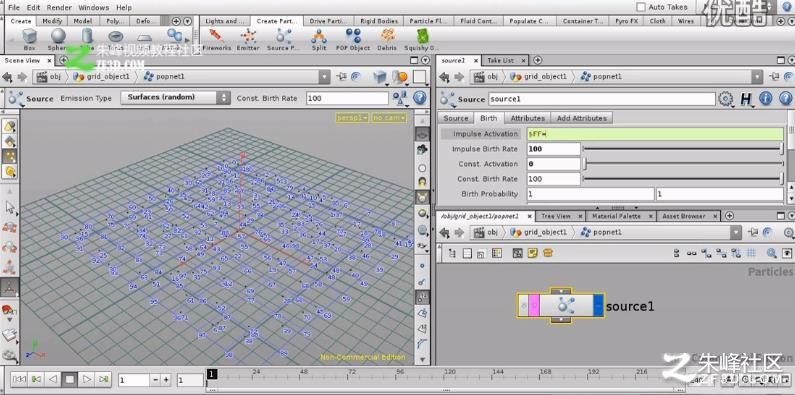Add a sticky note in network editor
Image resolution: width=795 pixels, height=395 pixels.
click(x=532, y=253)
